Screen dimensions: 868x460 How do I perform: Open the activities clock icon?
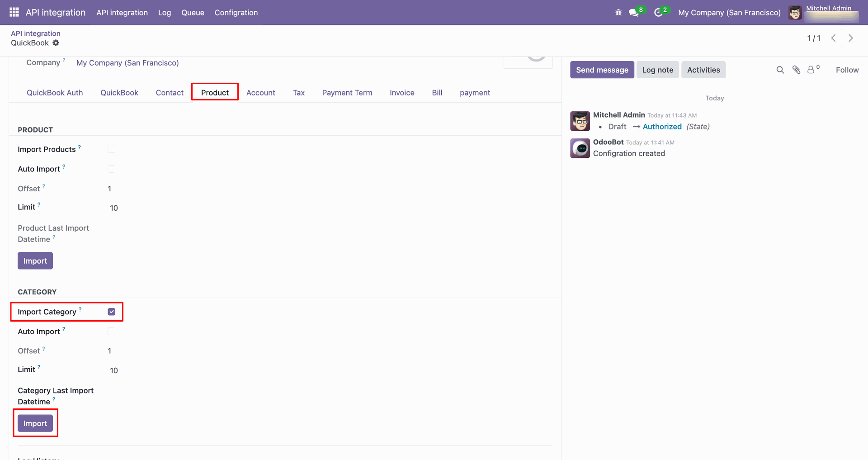pos(658,13)
